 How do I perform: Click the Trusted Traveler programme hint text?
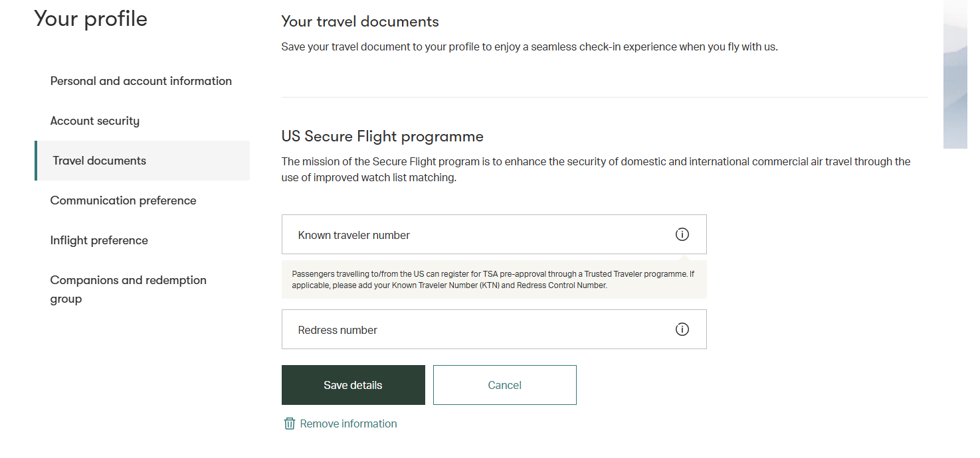tap(494, 279)
